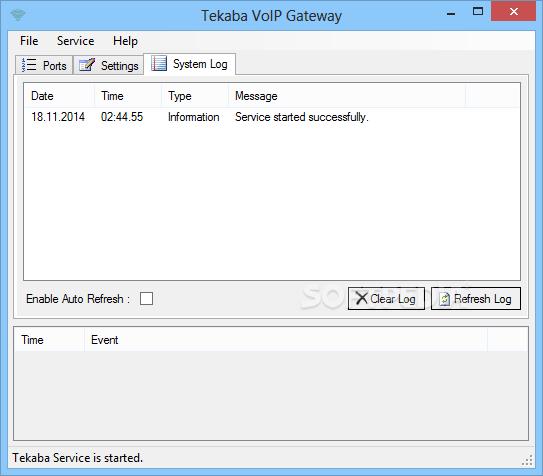Click the 'Enable Auto Refresh :' label
This screenshot has width=543, height=476.
78,298
